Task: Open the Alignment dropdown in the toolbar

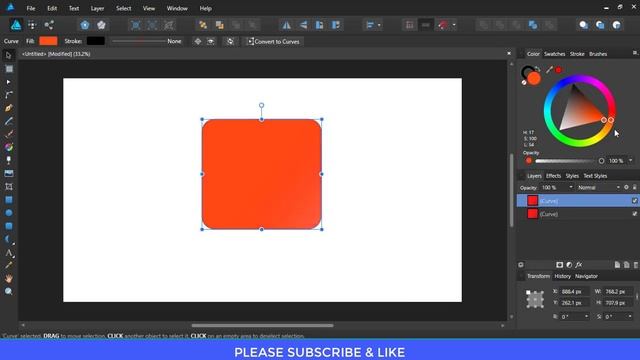Action: click(373, 25)
